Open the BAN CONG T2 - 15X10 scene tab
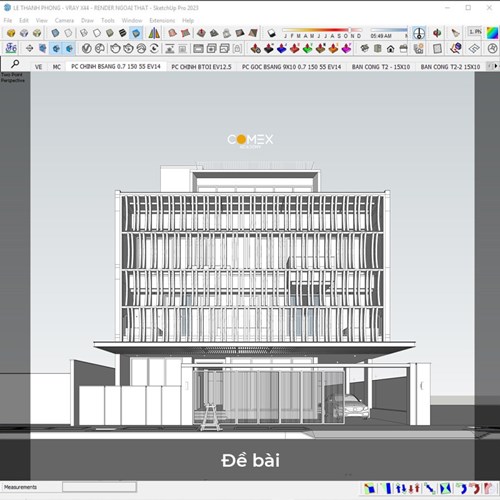500x500 pixels. pos(381,67)
